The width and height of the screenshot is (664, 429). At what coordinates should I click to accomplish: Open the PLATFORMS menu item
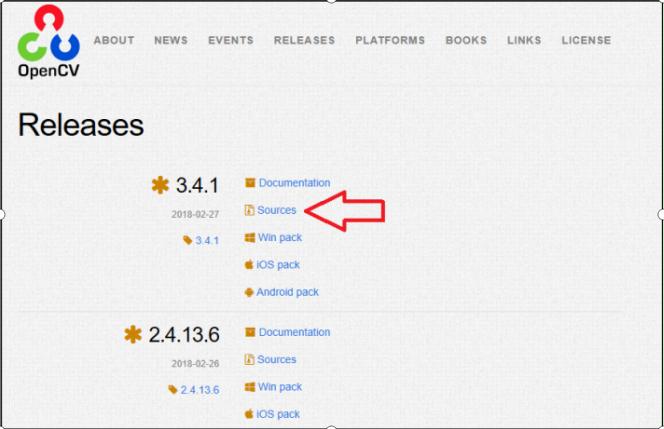[390, 40]
